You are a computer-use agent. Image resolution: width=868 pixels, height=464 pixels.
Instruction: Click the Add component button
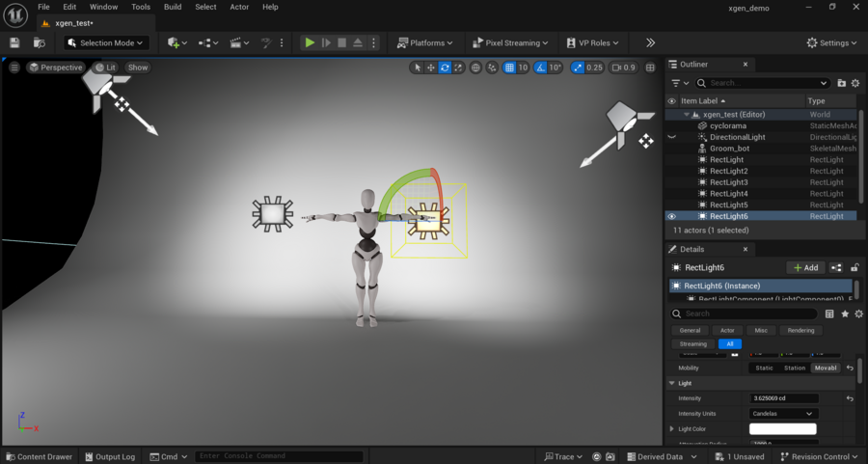point(805,267)
